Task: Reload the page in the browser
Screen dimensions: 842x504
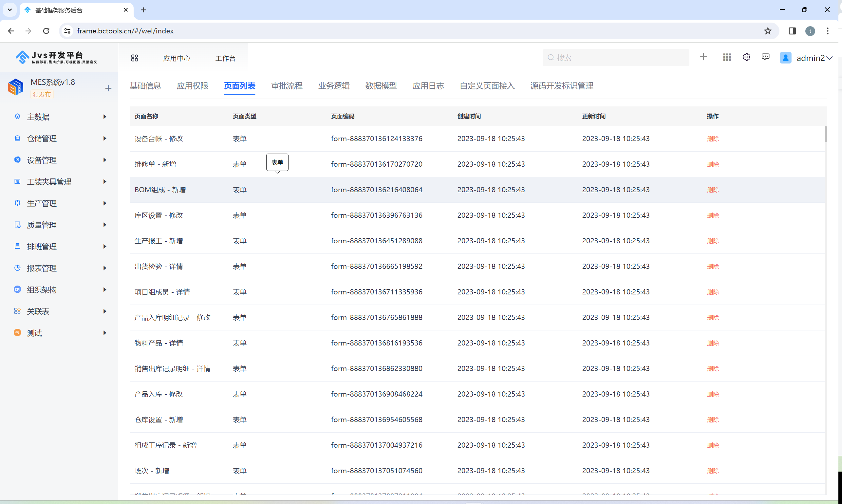Action: tap(46, 31)
